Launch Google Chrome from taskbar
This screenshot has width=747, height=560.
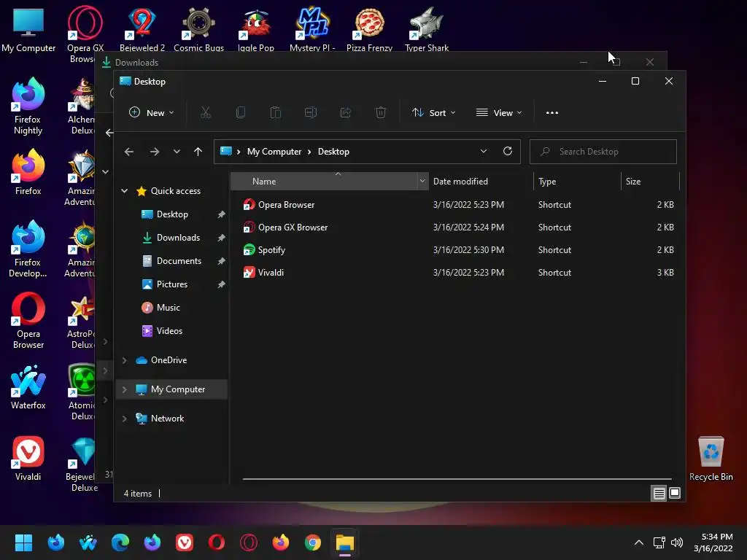312,542
